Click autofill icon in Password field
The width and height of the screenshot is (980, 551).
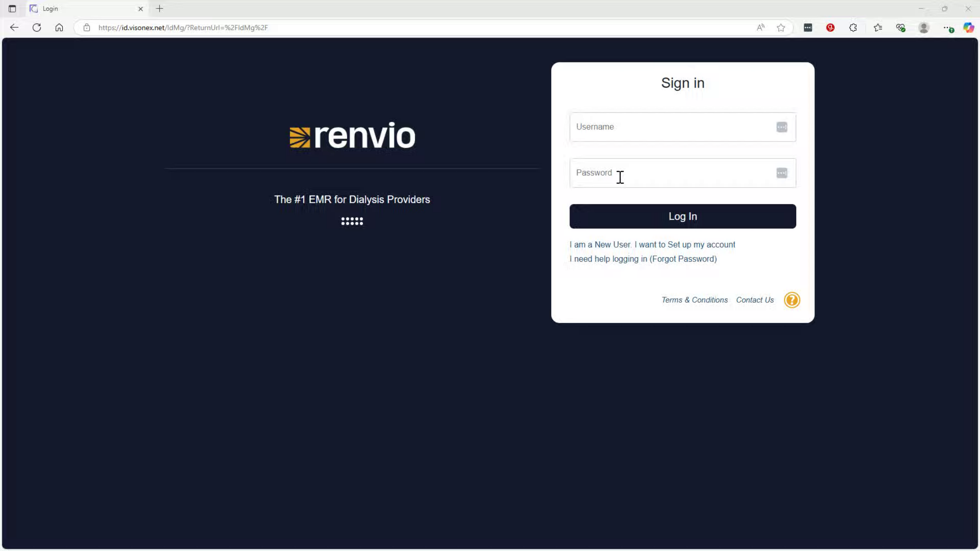coord(782,173)
